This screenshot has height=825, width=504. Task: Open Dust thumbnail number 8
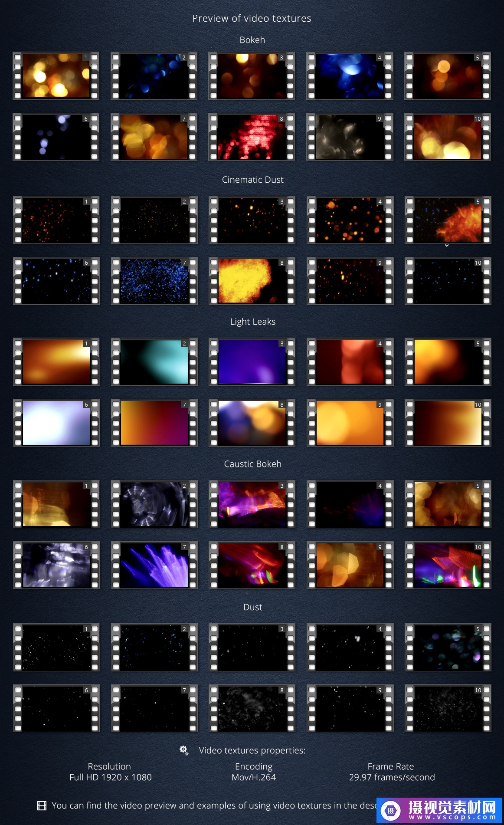tap(252, 708)
